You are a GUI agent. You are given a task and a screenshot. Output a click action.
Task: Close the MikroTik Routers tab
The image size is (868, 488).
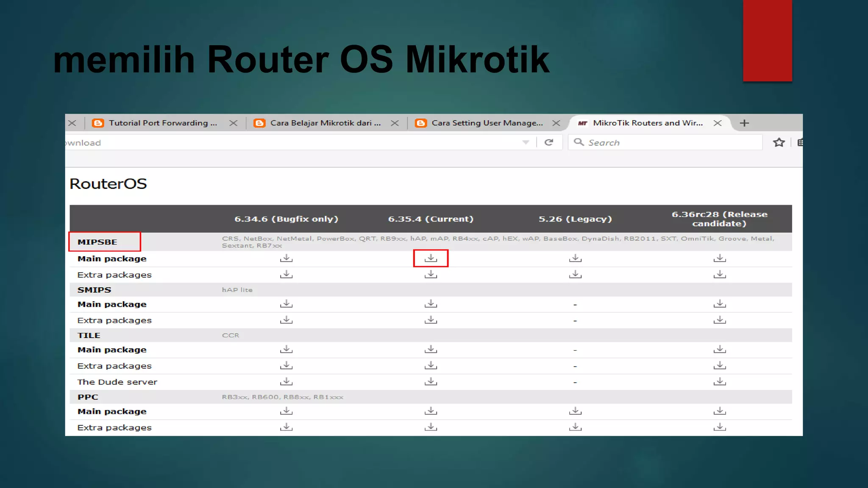pyautogui.click(x=718, y=123)
